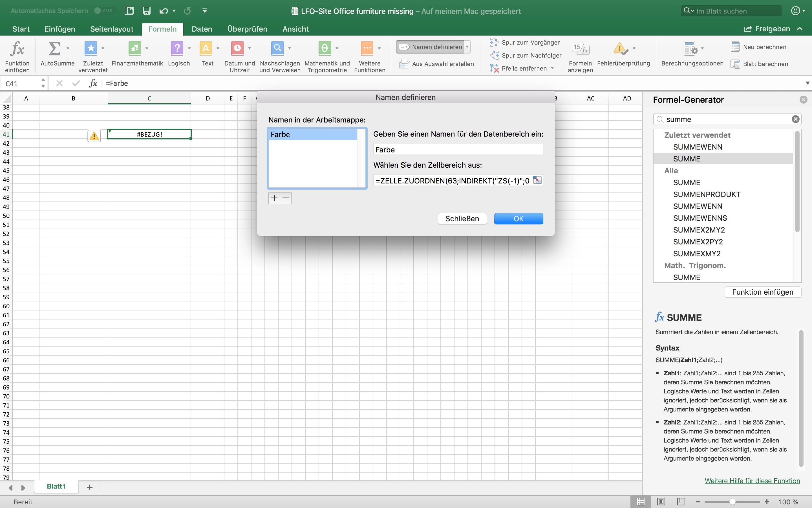The image size is (812, 508).
Task: Open the Berechnungsoptionen icon
Action: pyautogui.click(x=690, y=49)
